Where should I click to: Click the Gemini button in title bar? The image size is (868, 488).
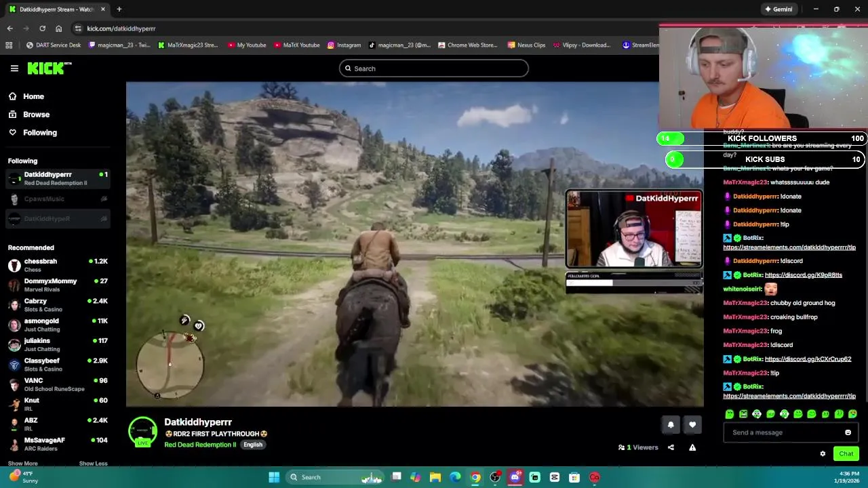[778, 9]
